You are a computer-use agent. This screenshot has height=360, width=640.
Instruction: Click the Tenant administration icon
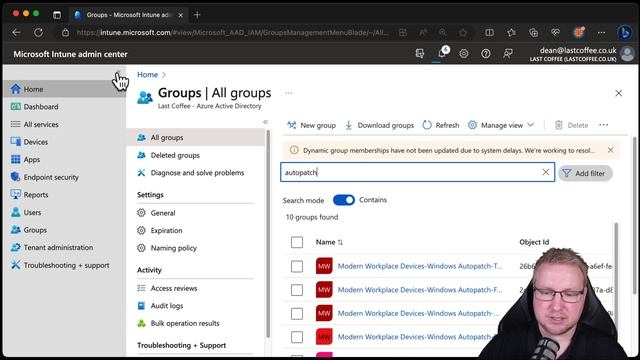point(16,247)
